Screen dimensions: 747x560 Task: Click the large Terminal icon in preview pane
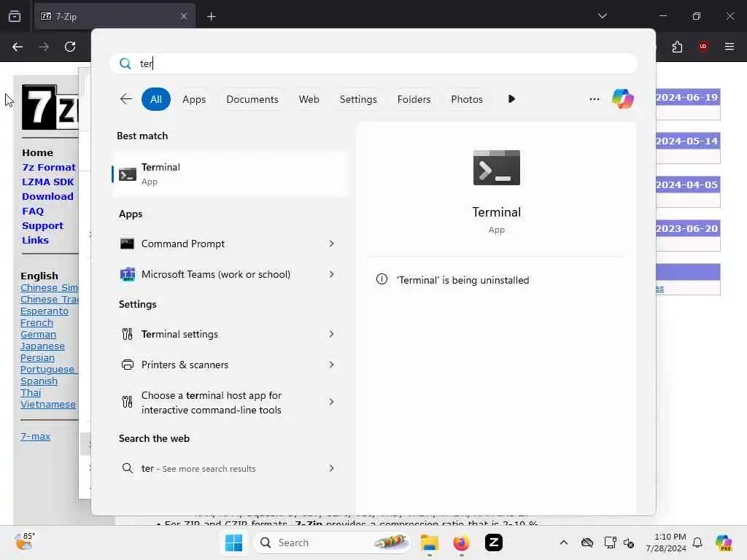click(x=496, y=168)
